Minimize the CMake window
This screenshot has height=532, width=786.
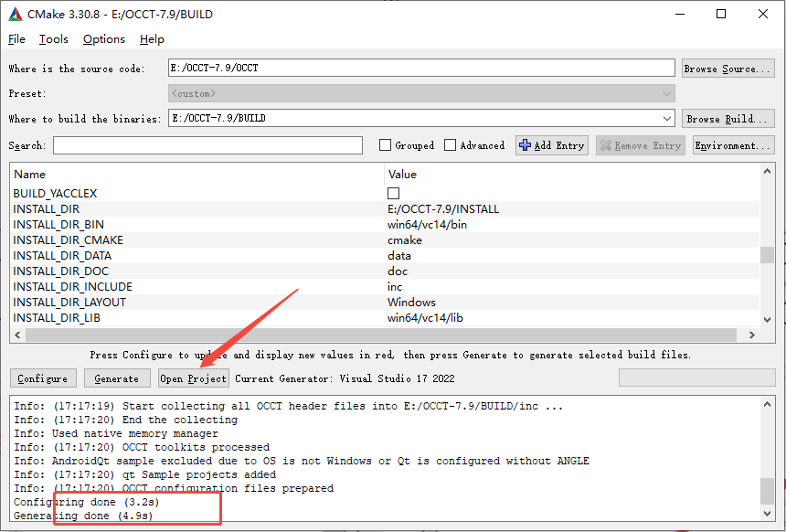click(679, 14)
